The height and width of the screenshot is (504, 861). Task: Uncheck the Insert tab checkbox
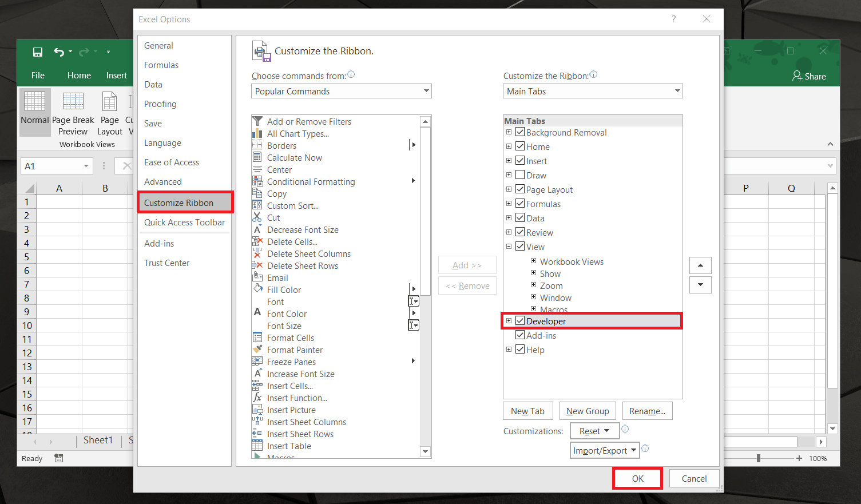520,161
